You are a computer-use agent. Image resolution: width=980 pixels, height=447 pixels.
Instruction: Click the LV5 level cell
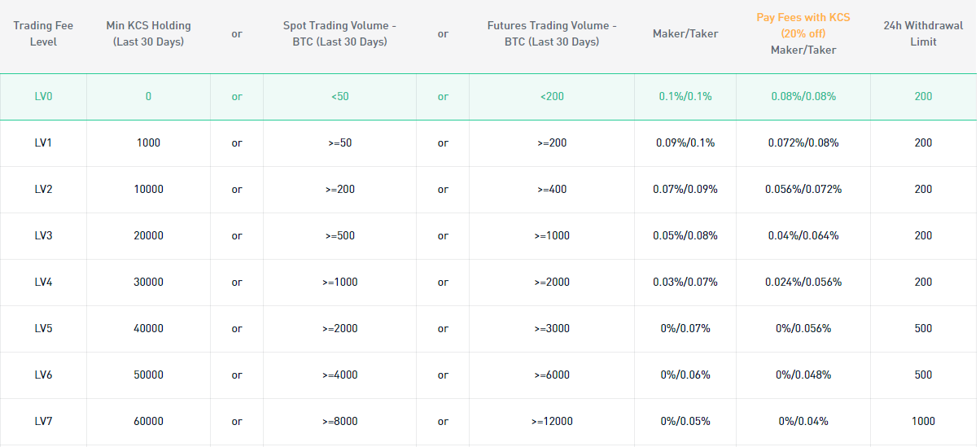point(43,329)
